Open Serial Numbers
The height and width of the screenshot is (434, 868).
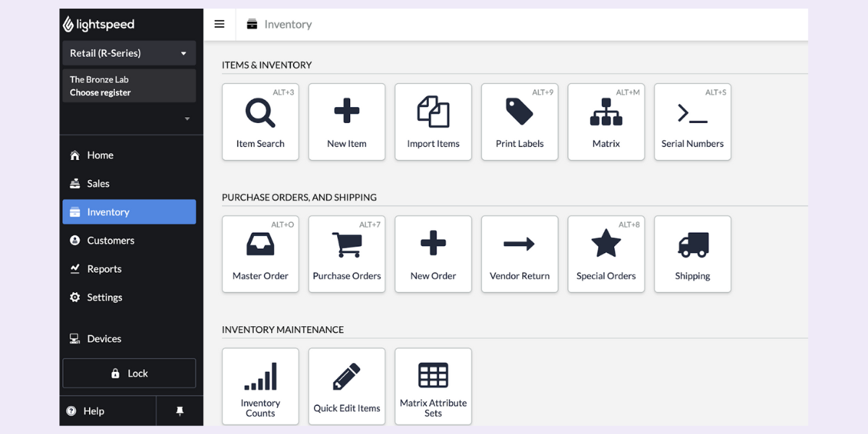coord(692,122)
